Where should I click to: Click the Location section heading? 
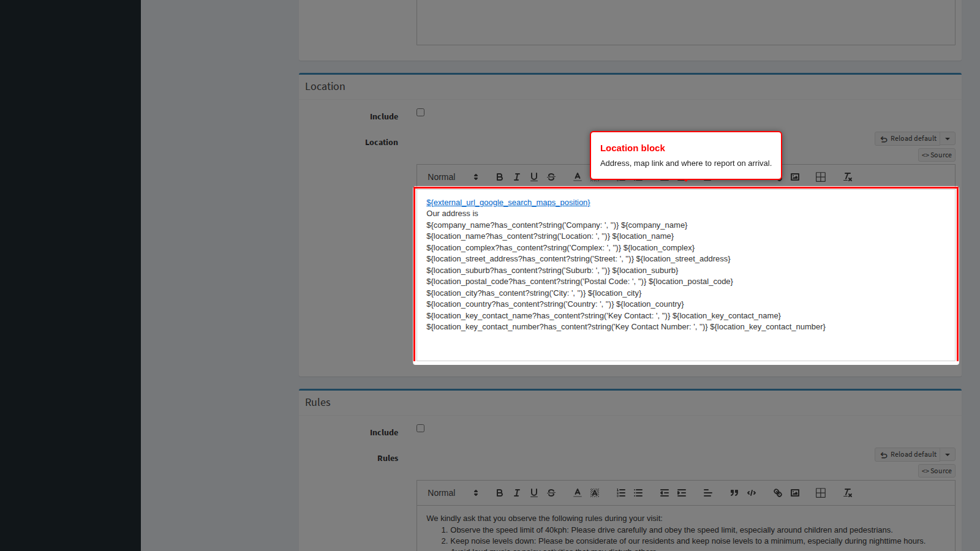point(325,87)
